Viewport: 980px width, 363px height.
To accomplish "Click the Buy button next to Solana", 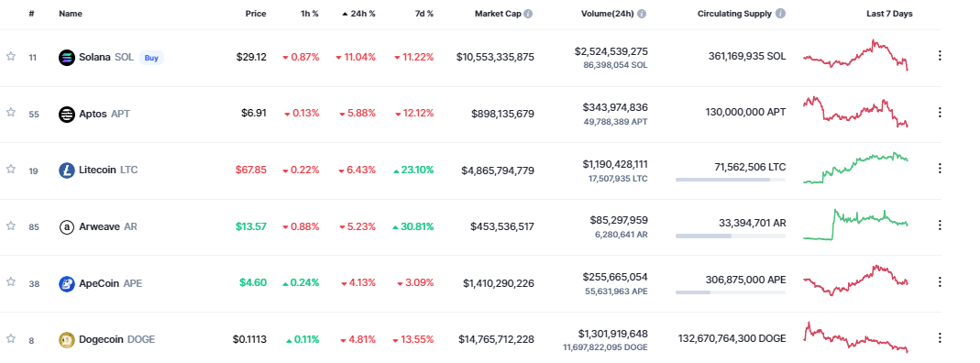I will coord(151,58).
